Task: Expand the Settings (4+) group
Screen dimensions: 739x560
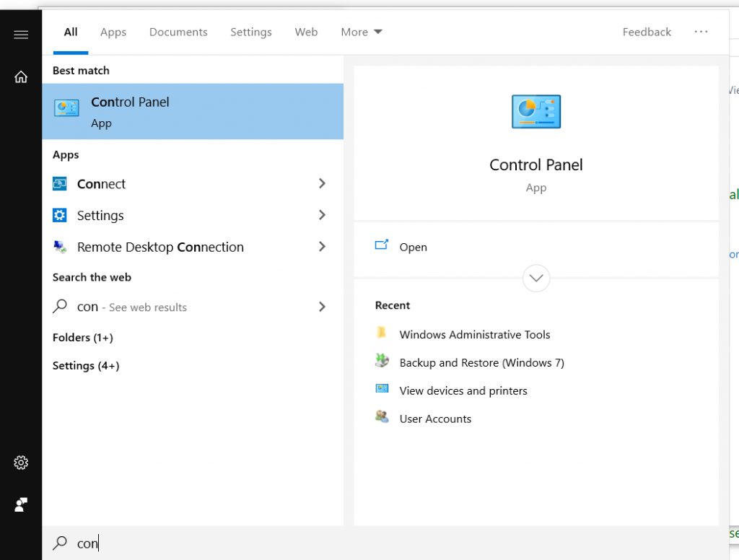Action: tap(86, 366)
